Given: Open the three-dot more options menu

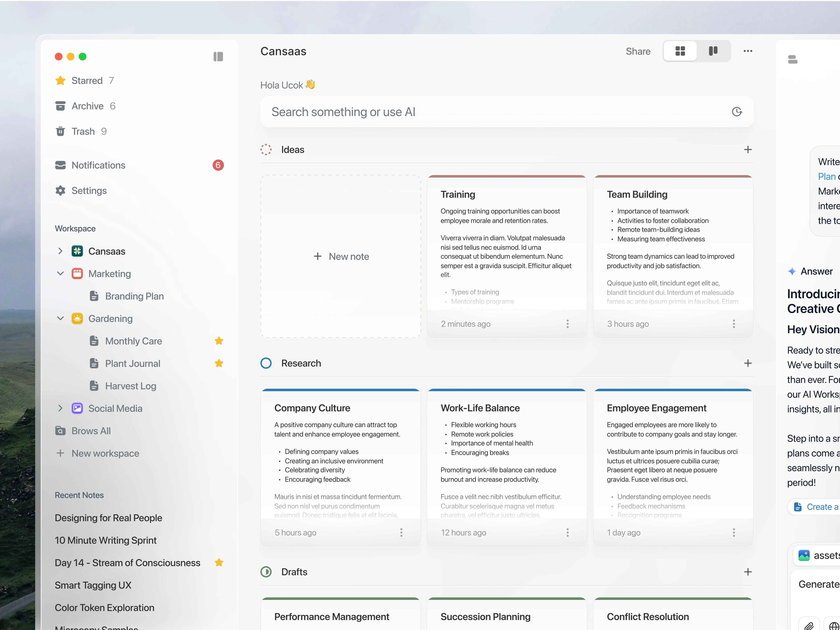Looking at the screenshot, I should 748,51.
